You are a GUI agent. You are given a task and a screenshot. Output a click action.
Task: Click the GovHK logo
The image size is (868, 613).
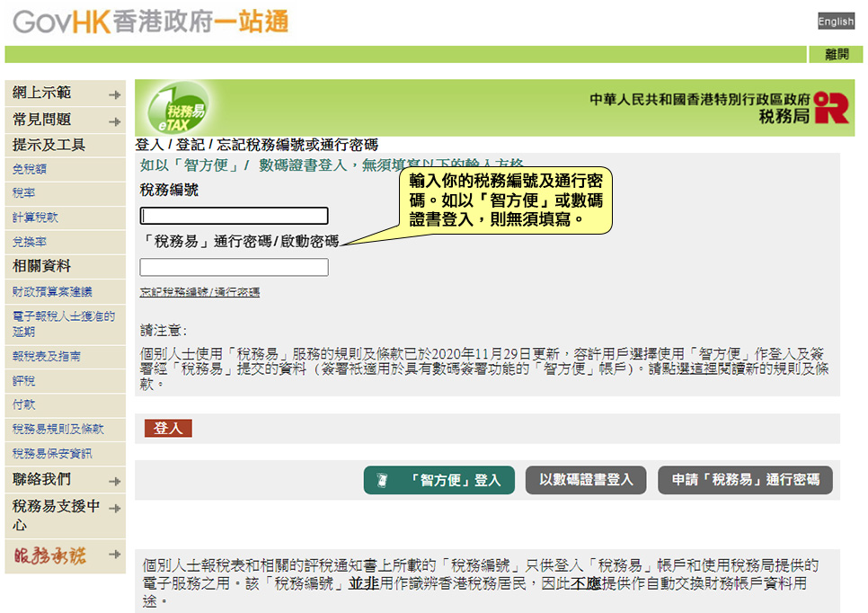pyautogui.click(x=151, y=22)
